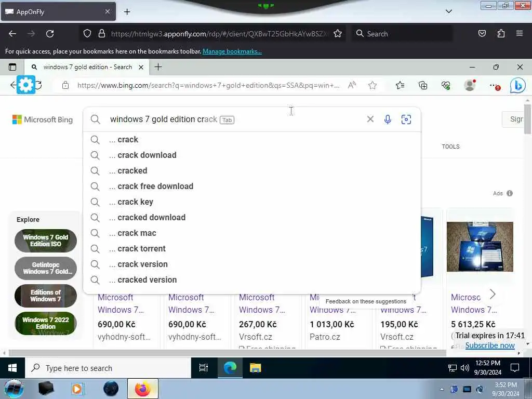Open Windows 7 2022 Edition explore chip
This screenshot has height=399, width=532.
tap(46, 323)
